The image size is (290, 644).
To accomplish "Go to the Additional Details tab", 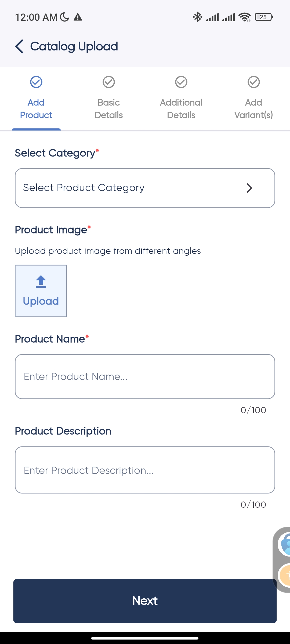I will [181, 109].
